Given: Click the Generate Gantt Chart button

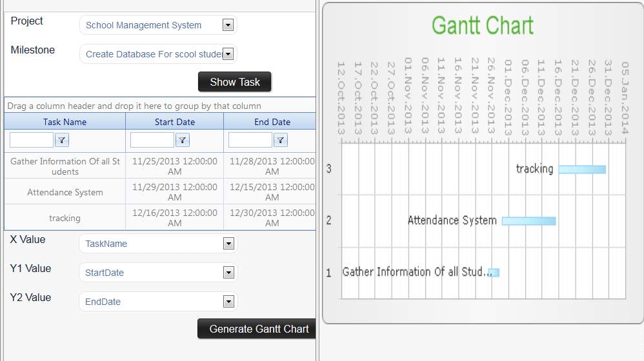Looking at the screenshot, I should pyautogui.click(x=259, y=329).
